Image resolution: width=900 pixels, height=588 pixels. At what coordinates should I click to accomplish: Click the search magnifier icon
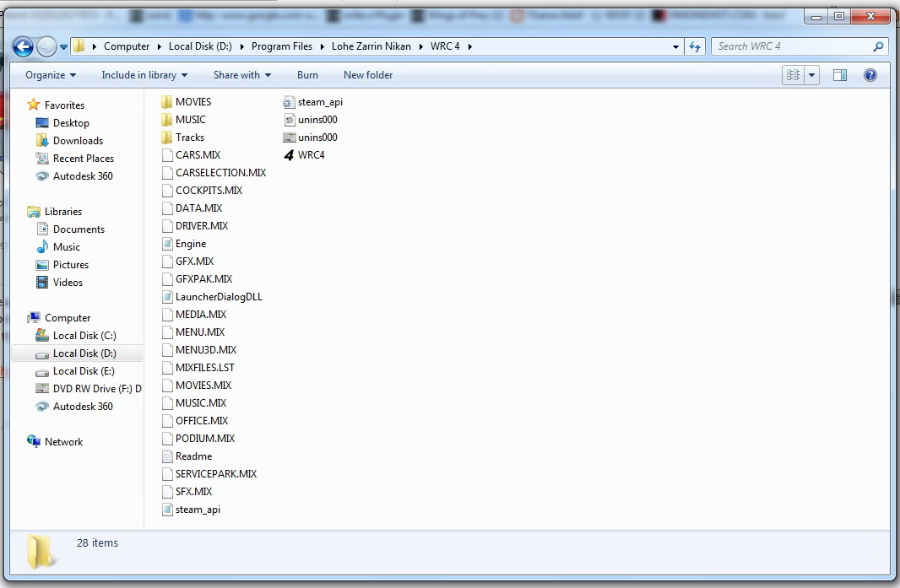pos(877,46)
